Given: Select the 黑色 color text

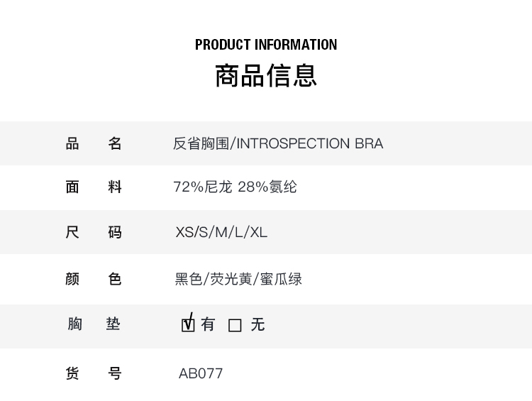Looking at the screenshot, I should [x=189, y=279].
